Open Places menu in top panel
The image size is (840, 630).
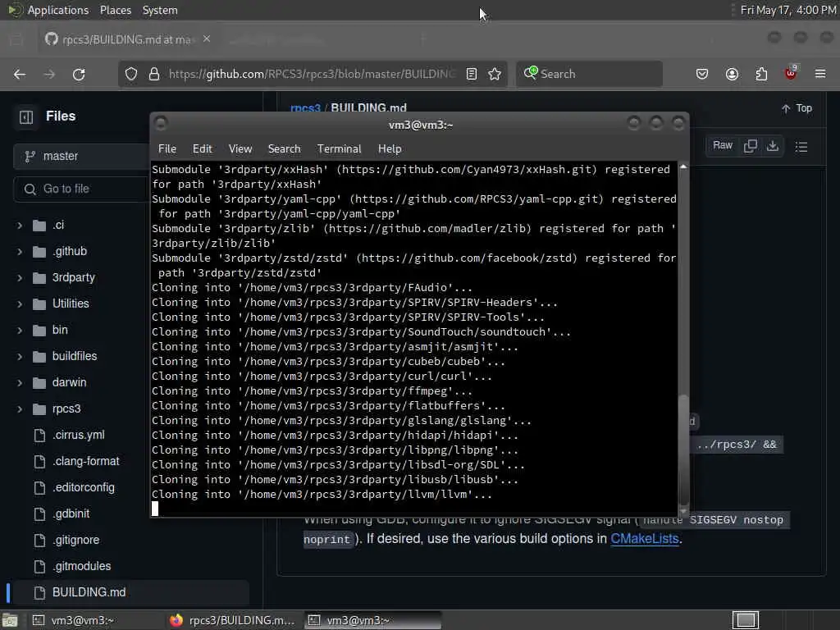tap(116, 10)
